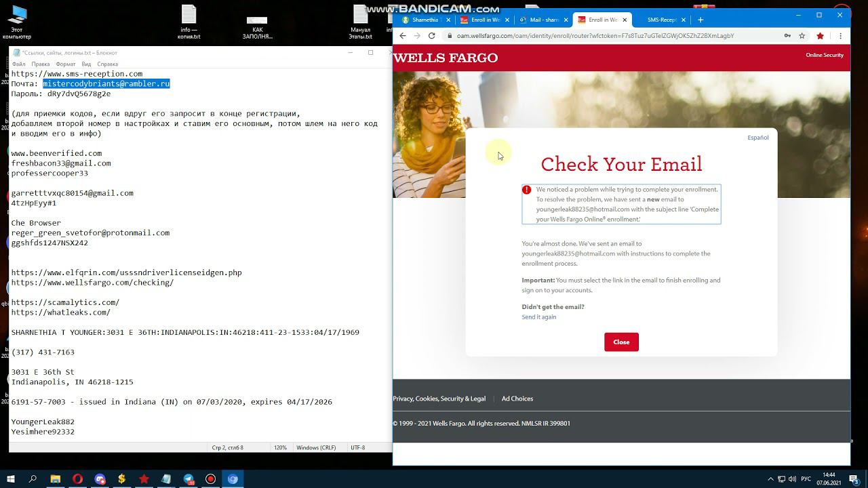Screen dimensions: 868x488
Task: Click 'Che Browser' line in Notepad
Action: pyautogui.click(x=36, y=223)
